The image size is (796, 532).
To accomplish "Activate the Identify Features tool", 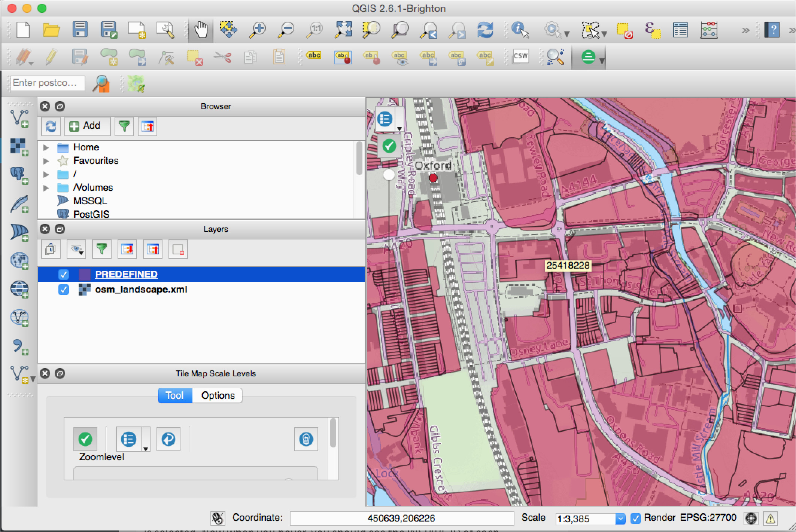I will click(x=520, y=30).
